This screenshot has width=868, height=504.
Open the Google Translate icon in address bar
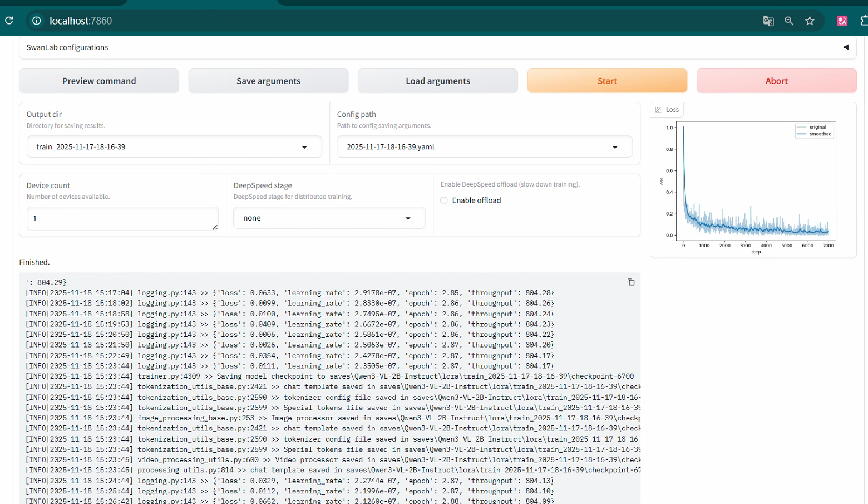[x=768, y=21]
